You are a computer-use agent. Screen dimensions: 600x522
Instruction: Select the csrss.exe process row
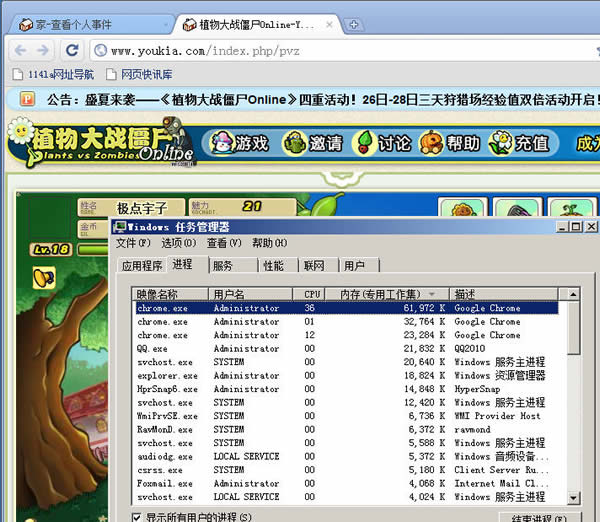347,470
